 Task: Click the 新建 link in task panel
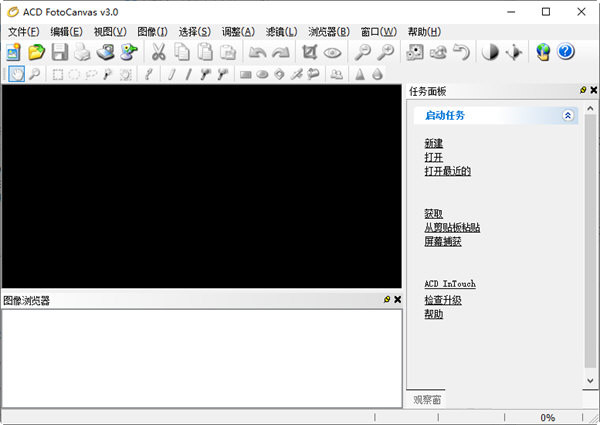[434, 143]
